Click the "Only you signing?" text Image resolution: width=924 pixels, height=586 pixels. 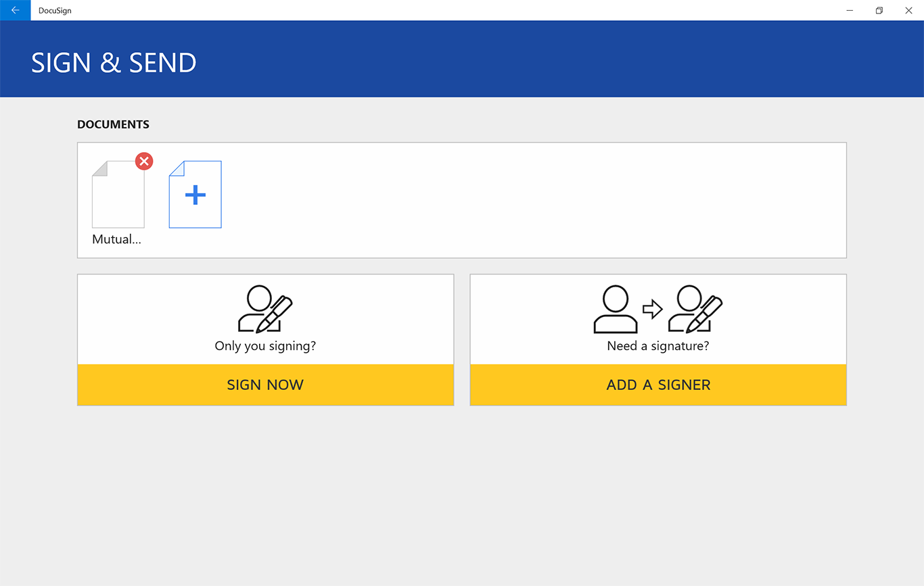click(265, 346)
